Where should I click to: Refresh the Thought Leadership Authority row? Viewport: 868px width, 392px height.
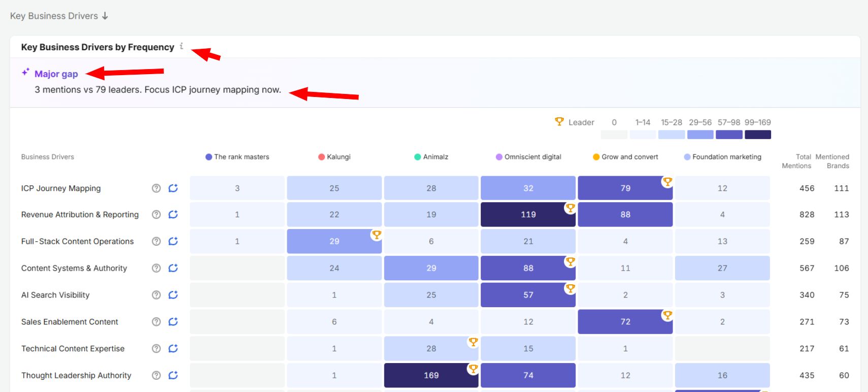[173, 375]
